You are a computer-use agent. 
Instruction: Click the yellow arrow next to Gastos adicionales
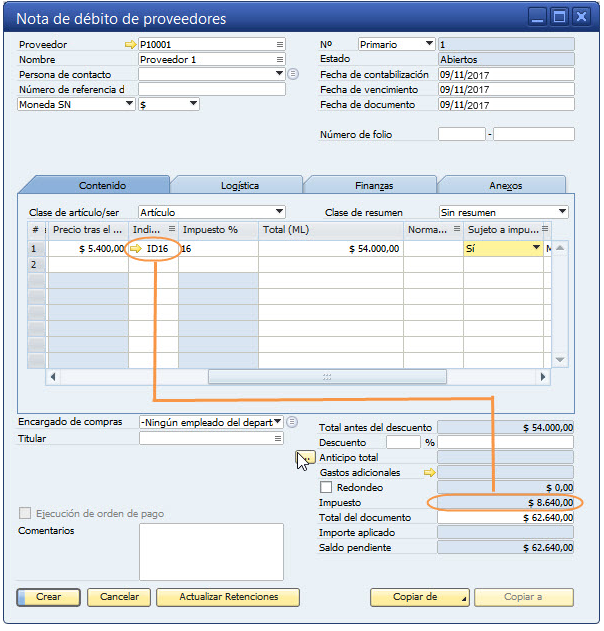point(430,472)
